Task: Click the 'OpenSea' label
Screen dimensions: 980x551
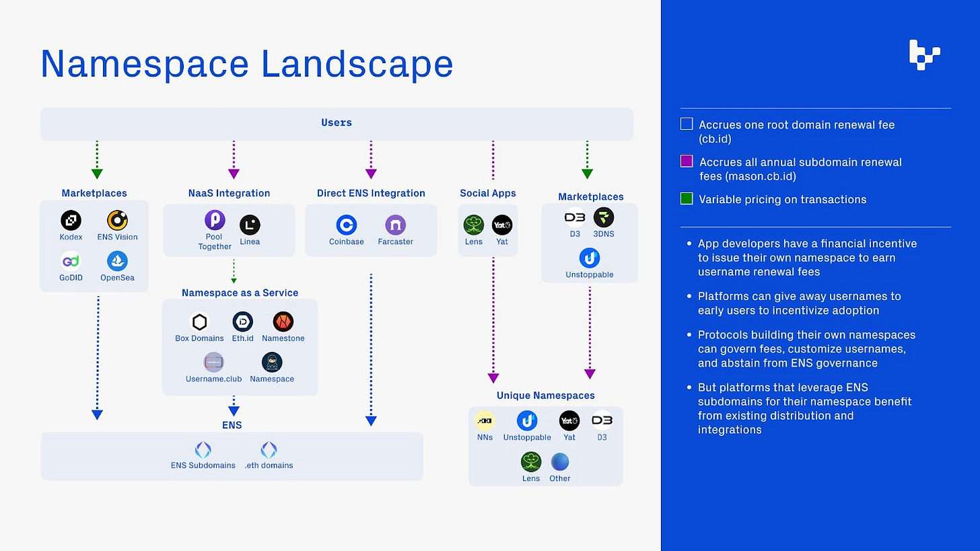Action: click(117, 278)
